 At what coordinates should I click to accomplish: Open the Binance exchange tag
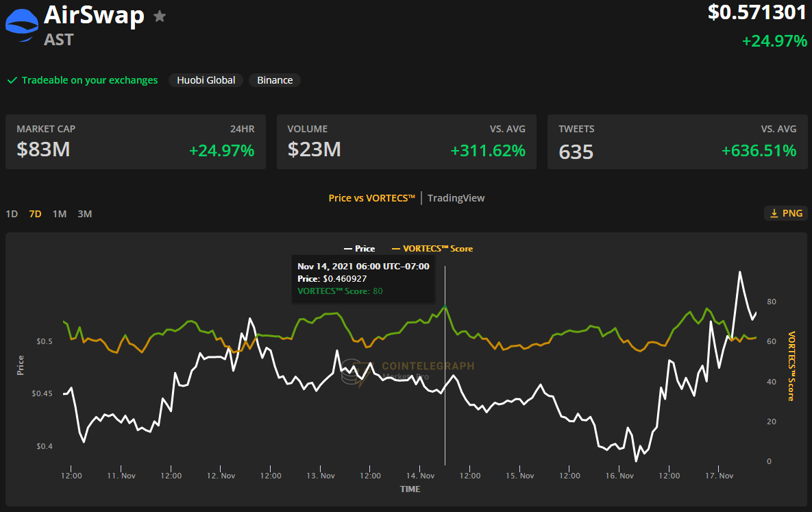(275, 80)
